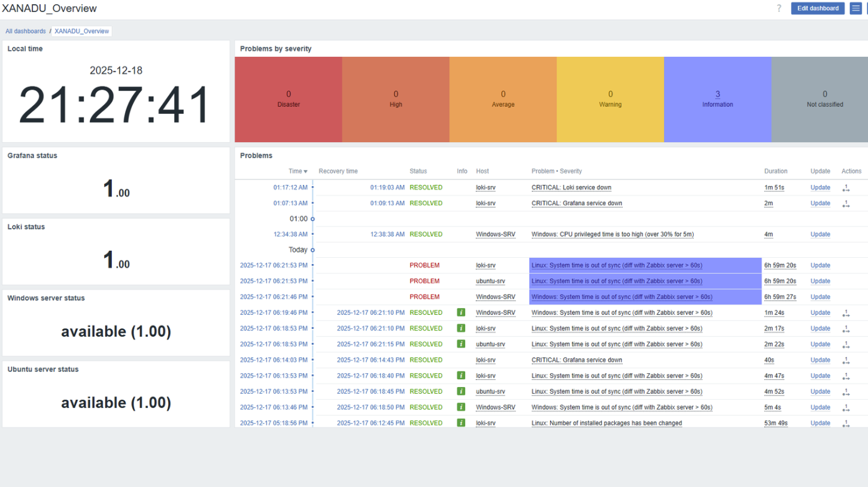Go to All dashboards breadcrumb
868x487 pixels.
[x=26, y=31]
